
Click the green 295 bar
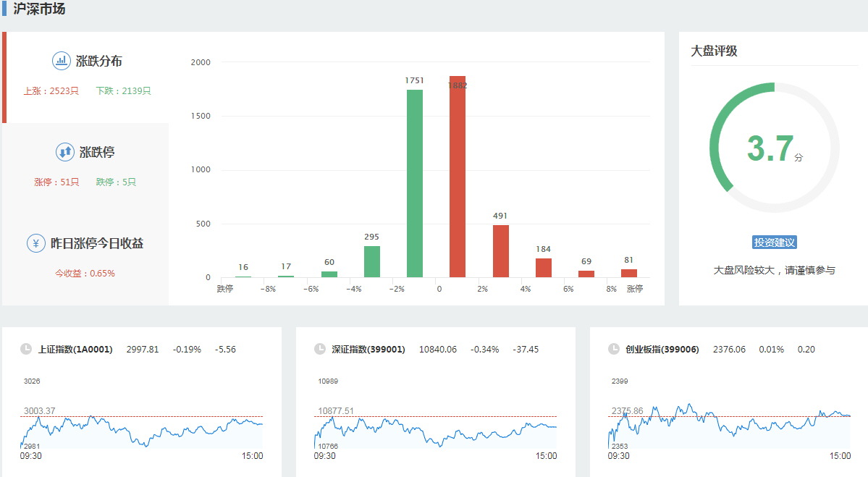(x=372, y=261)
